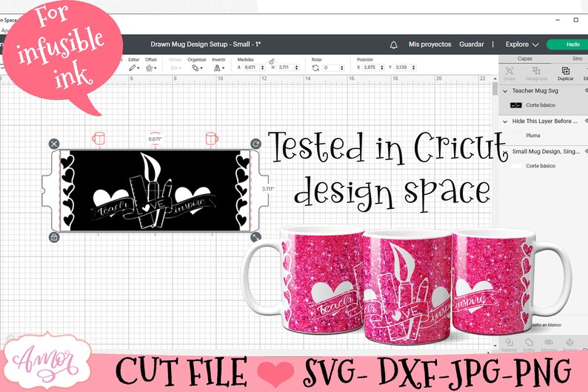Viewport: 588px width, 392px height.
Task: Click the Desagrupar icon in Capas
Action: click(536, 70)
